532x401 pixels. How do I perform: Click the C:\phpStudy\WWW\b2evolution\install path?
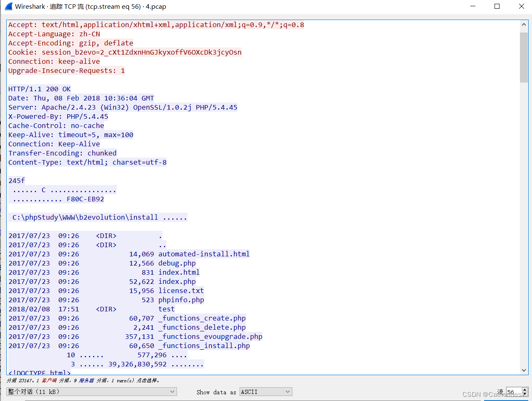(85, 217)
